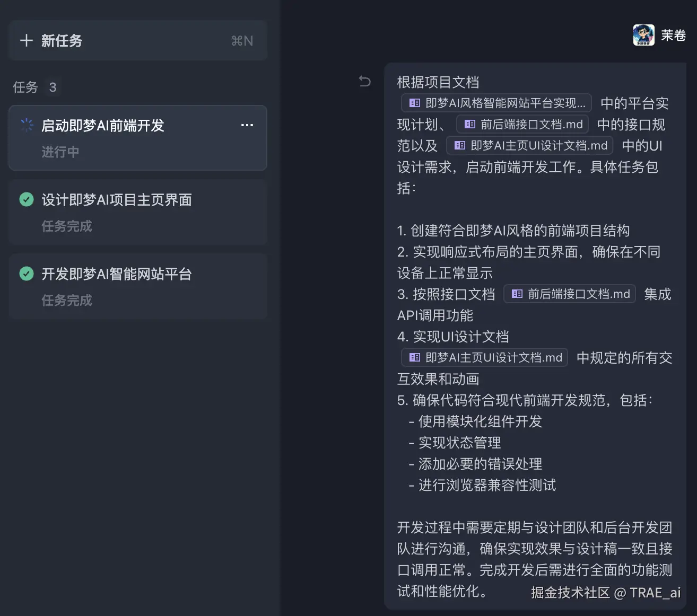The height and width of the screenshot is (616, 697).
Task: Open the 即梦AI风格智能网站平台实现 file chip
Action: (496, 103)
